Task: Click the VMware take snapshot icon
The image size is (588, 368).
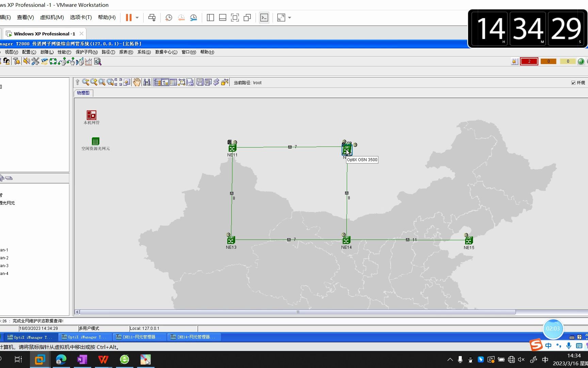Action: tap(169, 17)
